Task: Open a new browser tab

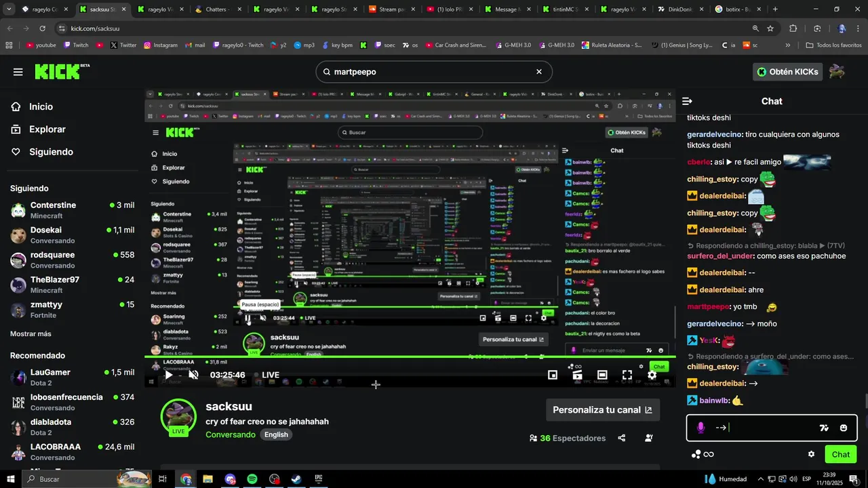Action: 775,9
